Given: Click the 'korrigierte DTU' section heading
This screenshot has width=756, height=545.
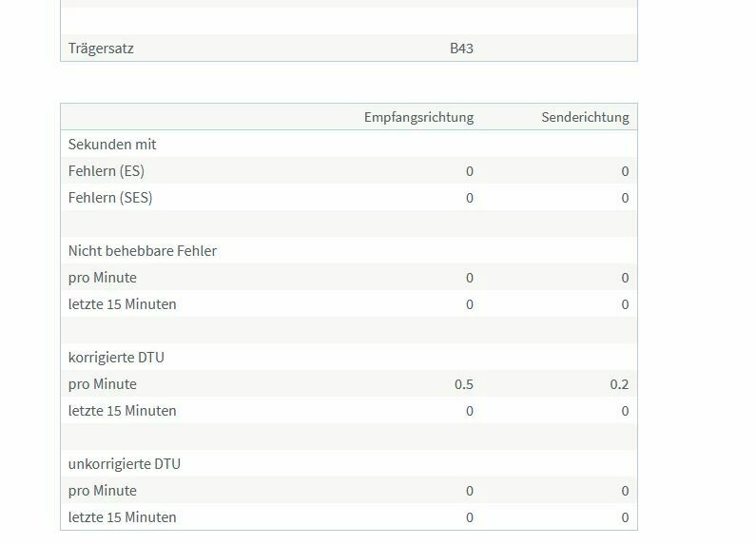Looking at the screenshot, I should 117,358.
